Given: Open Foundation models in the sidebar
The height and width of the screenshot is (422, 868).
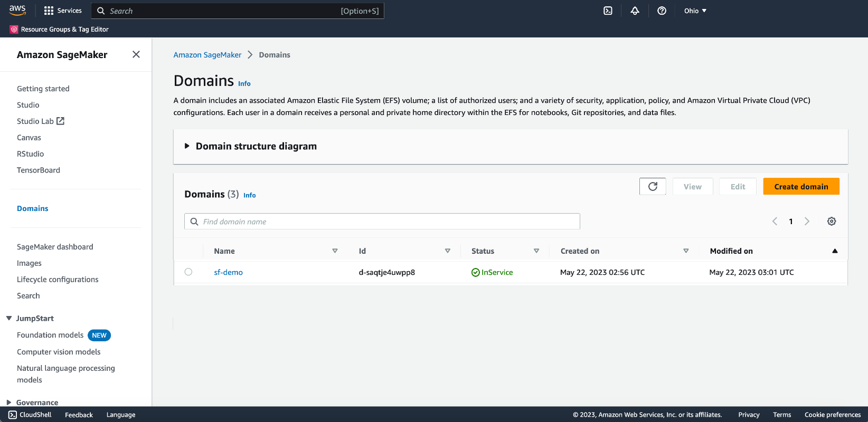Looking at the screenshot, I should point(50,335).
